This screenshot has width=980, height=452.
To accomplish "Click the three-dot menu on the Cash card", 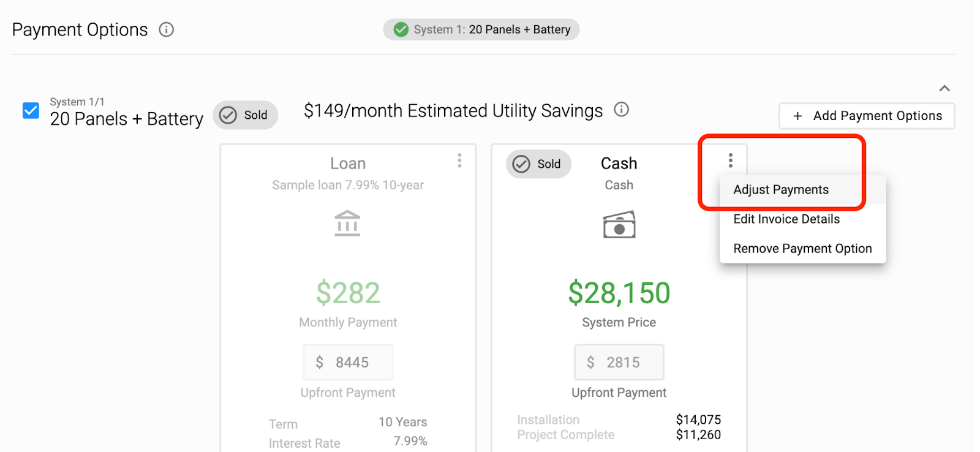I will point(730,160).
